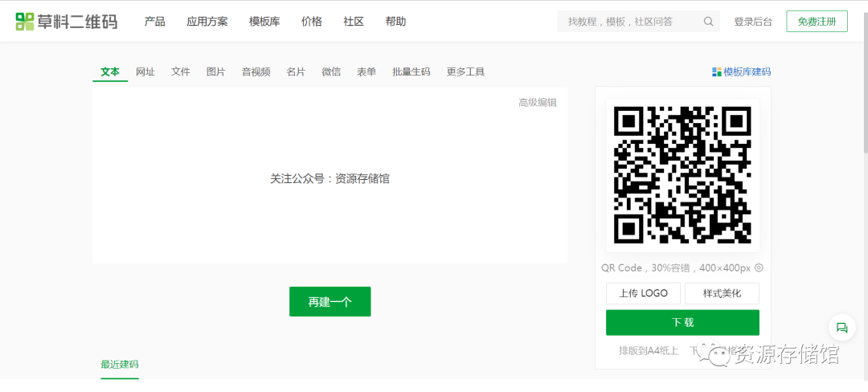The height and width of the screenshot is (392, 868).
Task: Select the 文本 tab
Action: point(110,71)
